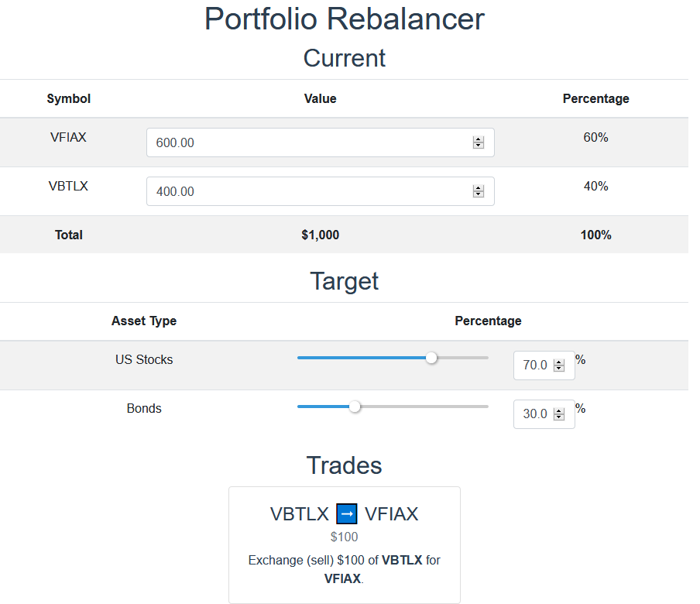The height and width of the screenshot is (604, 700).
Task: Increment the Bonds percentage spinner
Action: [x=558, y=410]
